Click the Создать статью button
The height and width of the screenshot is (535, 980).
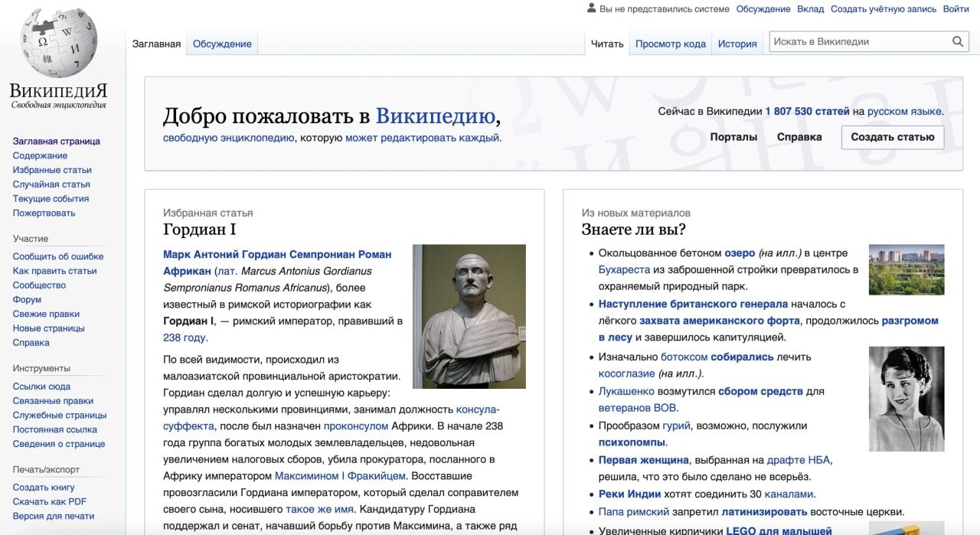[x=893, y=137]
